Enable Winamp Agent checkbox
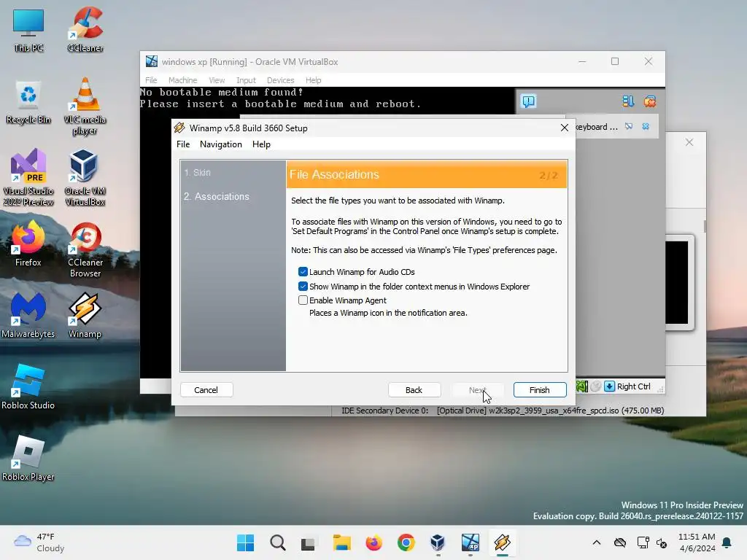This screenshot has width=747, height=560. click(x=303, y=300)
